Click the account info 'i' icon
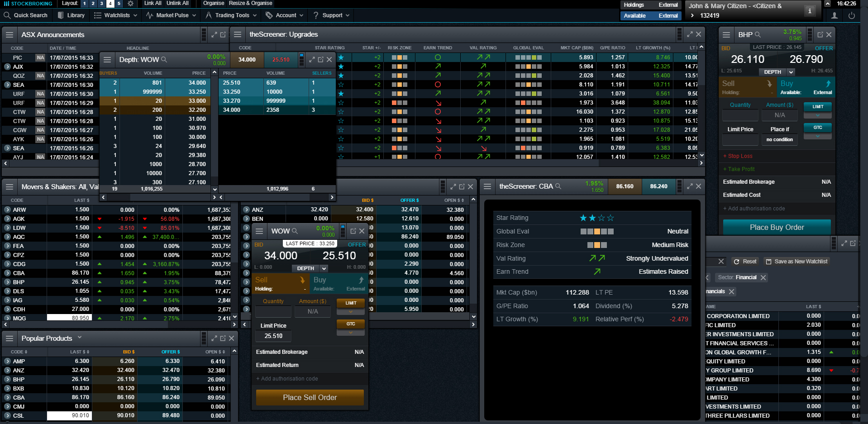 (810, 11)
